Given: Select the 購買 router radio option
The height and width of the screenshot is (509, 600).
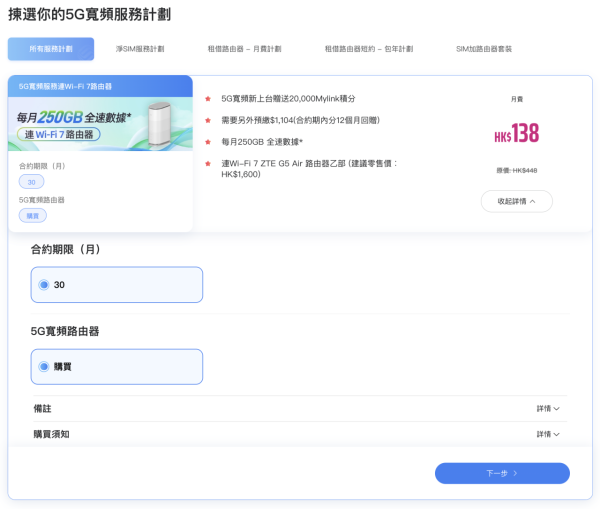Looking at the screenshot, I should (117, 367).
